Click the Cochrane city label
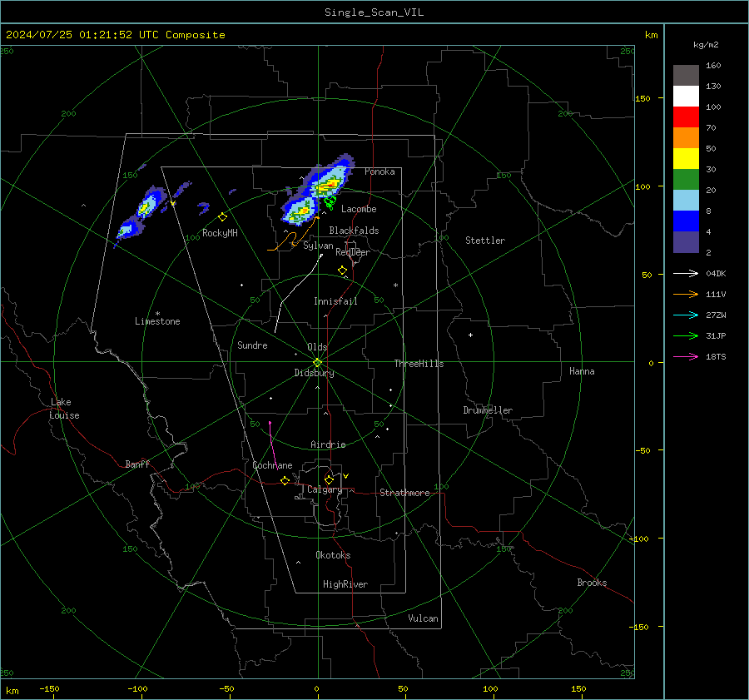The image size is (749, 700). [x=272, y=465]
